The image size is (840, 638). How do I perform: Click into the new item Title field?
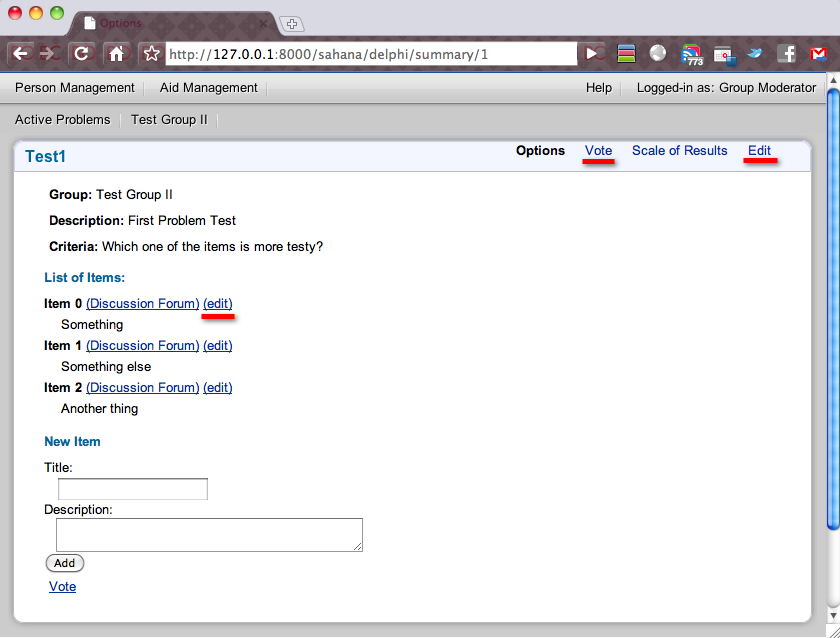coord(132,489)
